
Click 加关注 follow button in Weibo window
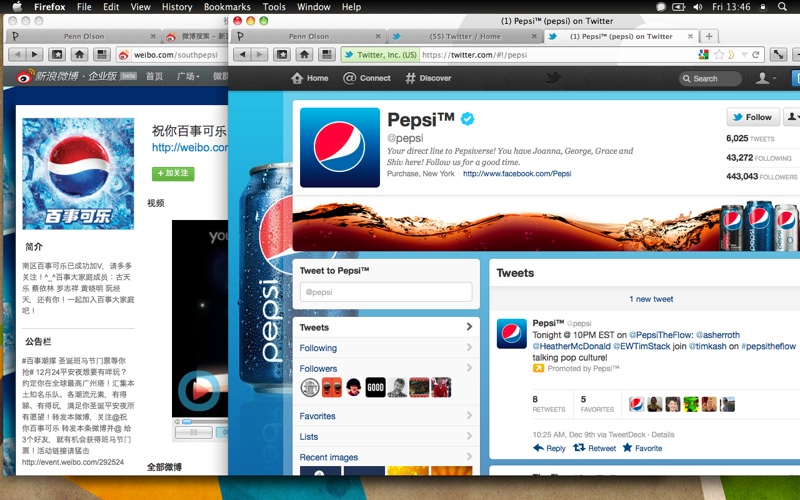click(x=173, y=173)
